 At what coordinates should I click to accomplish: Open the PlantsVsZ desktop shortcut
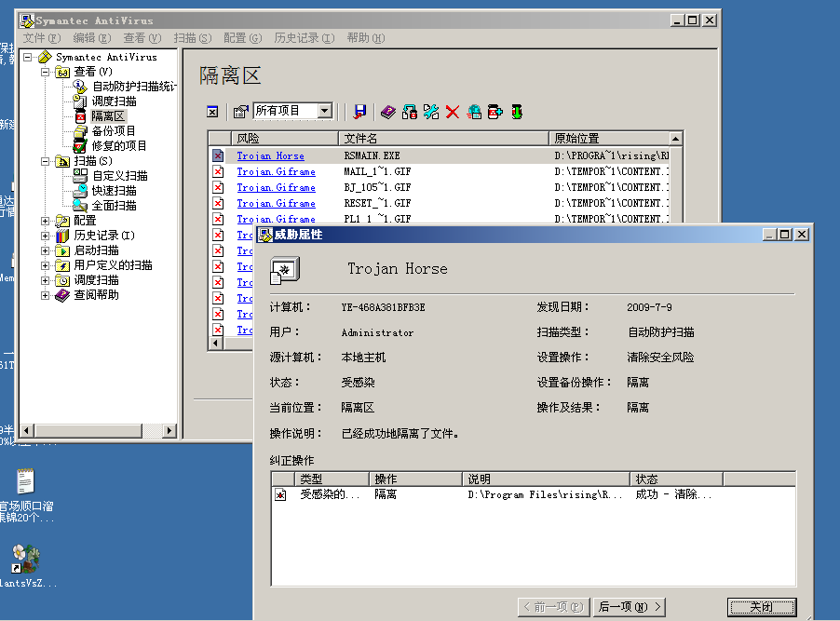click(26, 559)
